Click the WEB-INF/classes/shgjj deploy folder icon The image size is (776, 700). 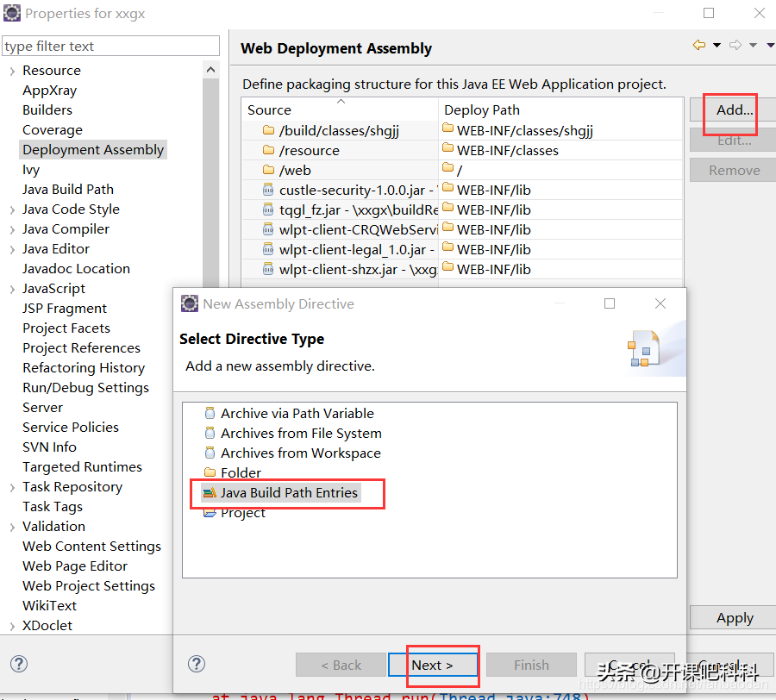447,128
